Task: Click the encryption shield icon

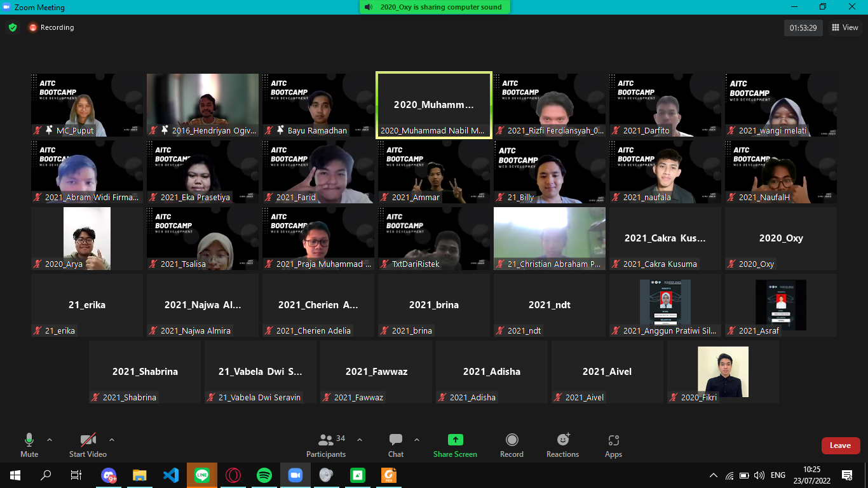Action: coord(12,27)
